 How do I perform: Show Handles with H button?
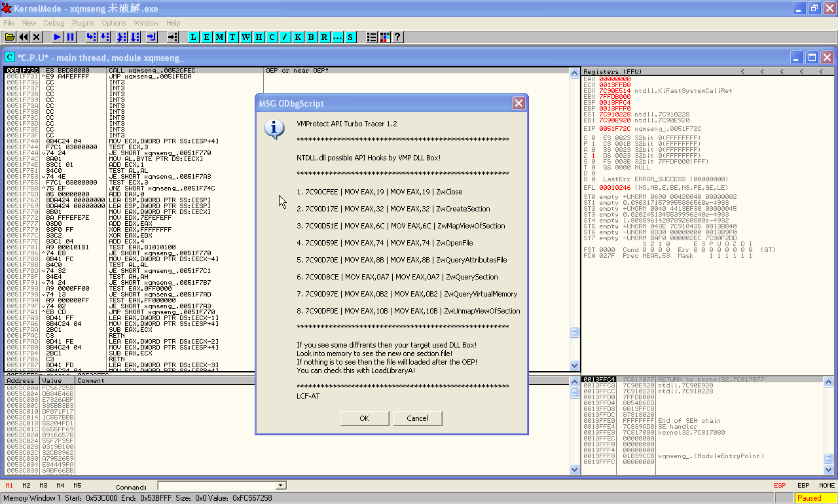(259, 37)
